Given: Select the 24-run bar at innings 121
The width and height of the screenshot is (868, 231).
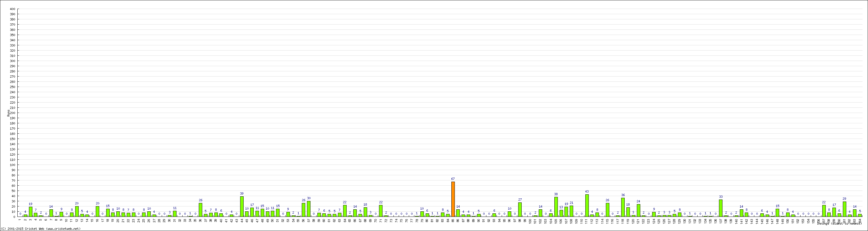Looking at the screenshot, I should (639, 210).
